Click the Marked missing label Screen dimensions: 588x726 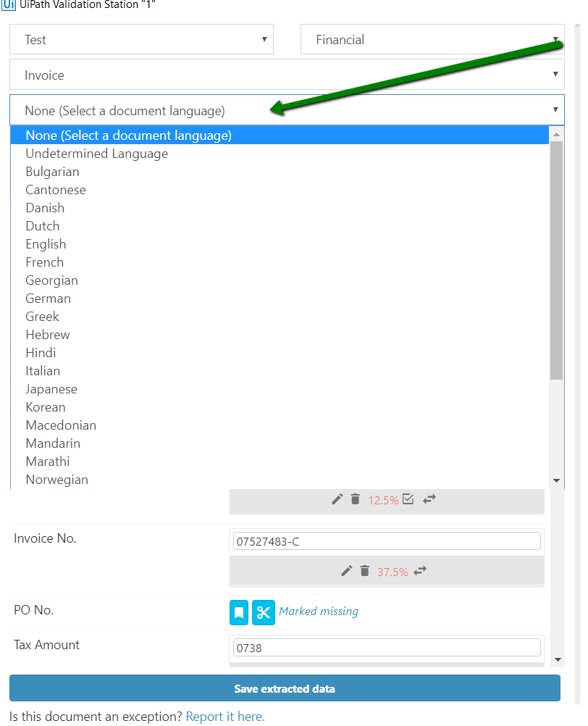click(x=319, y=612)
